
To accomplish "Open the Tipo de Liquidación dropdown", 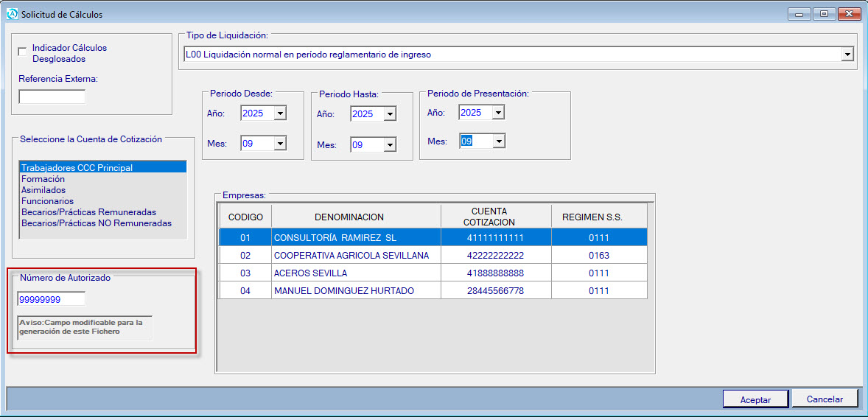I will (x=847, y=55).
